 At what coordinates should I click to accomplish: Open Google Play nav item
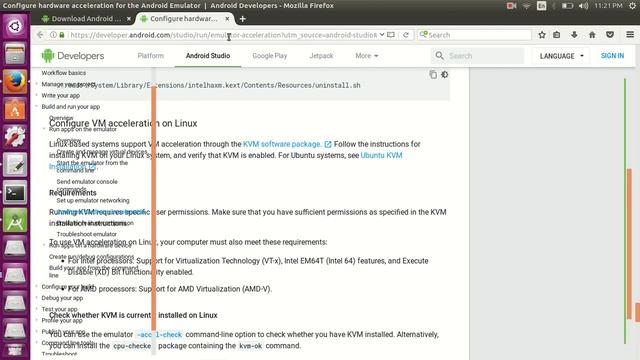269,56
